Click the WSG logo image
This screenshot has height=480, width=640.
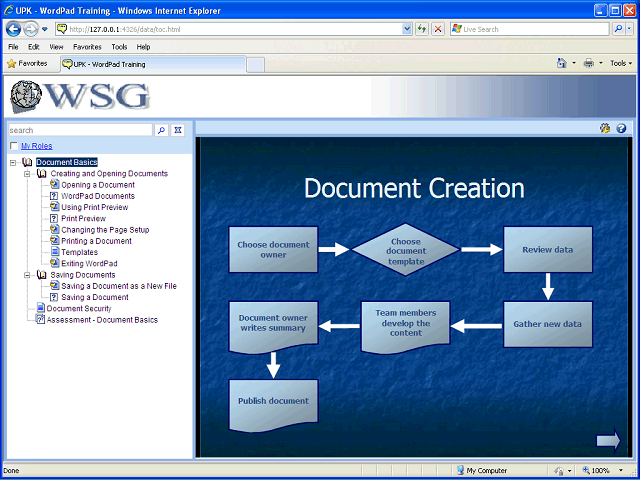point(80,96)
